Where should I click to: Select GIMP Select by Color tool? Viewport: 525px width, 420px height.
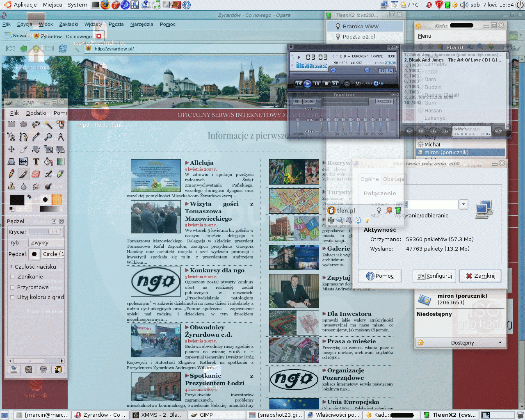[x=61, y=124]
